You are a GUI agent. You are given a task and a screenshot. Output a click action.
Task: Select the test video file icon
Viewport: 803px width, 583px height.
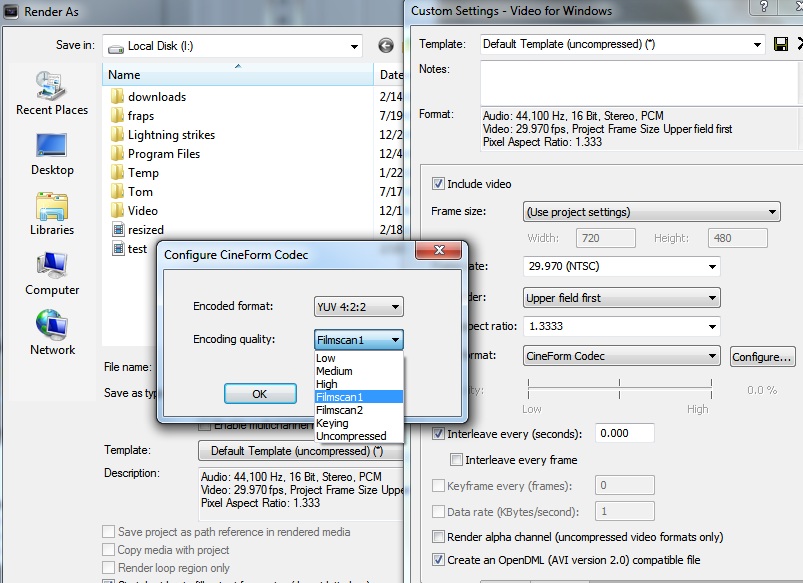pyautogui.click(x=118, y=248)
